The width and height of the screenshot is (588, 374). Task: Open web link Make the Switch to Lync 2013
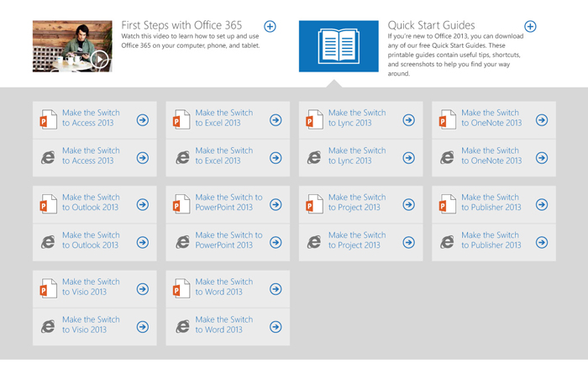pyautogui.click(x=357, y=155)
